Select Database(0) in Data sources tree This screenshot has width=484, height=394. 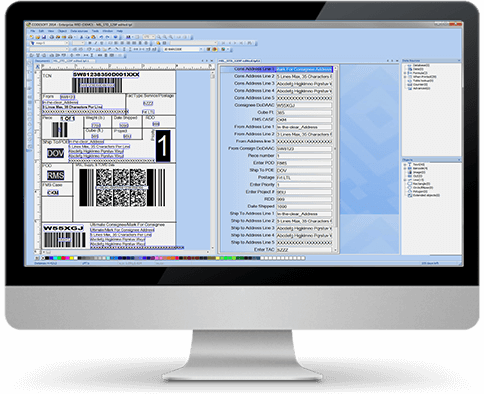click(421, 65)
